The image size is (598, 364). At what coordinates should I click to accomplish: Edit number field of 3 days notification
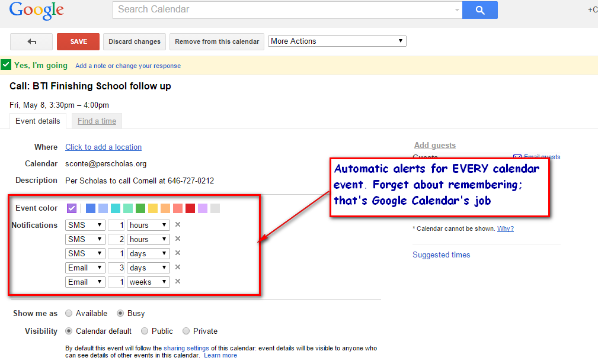(116, 268)
